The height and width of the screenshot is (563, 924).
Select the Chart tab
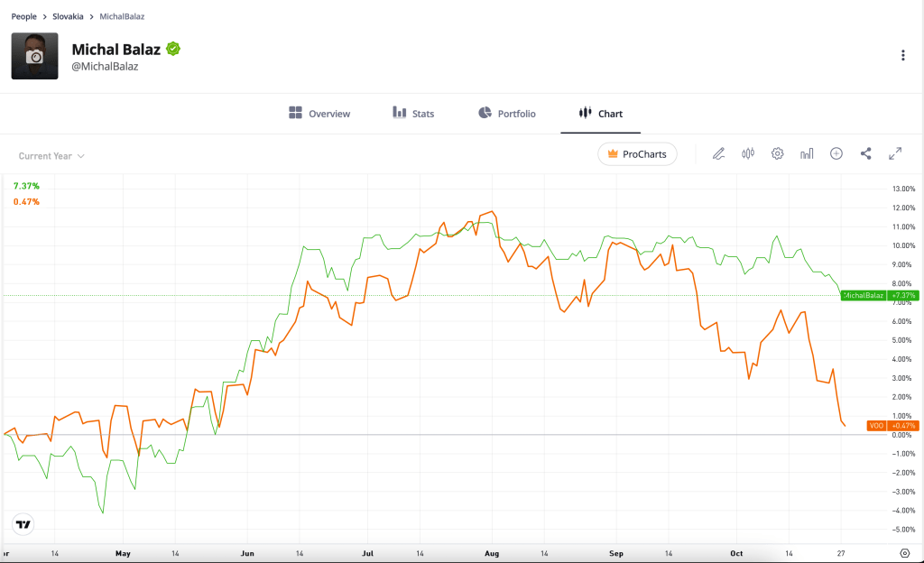click(x=601, y=114)
